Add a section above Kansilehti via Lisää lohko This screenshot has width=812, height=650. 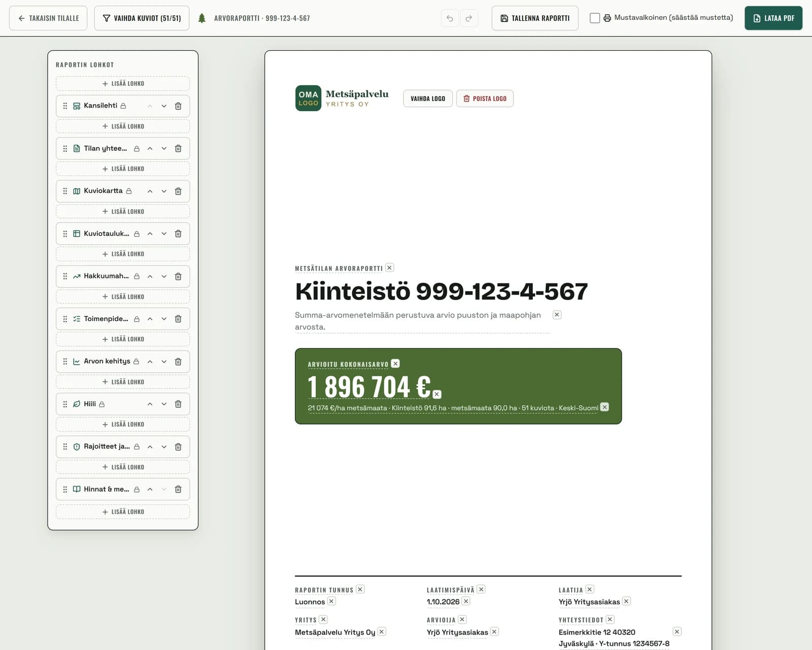(x=123, y=83)
